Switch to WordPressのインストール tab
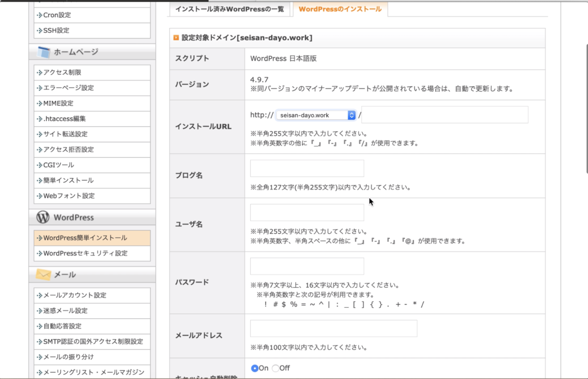Image resolution: width=588 pixels, height=379 pixels. 340,9
